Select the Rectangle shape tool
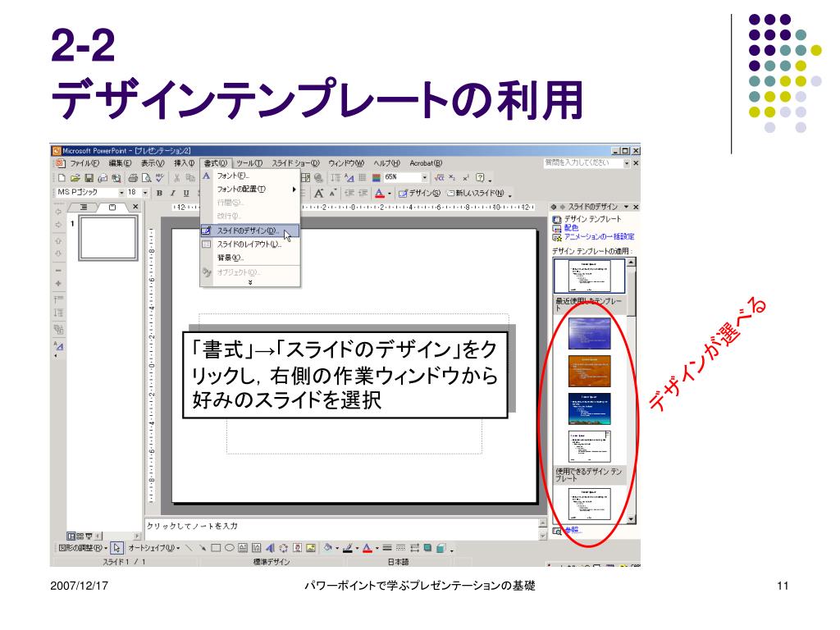840x630 pixels. click(x=216, y=548)
